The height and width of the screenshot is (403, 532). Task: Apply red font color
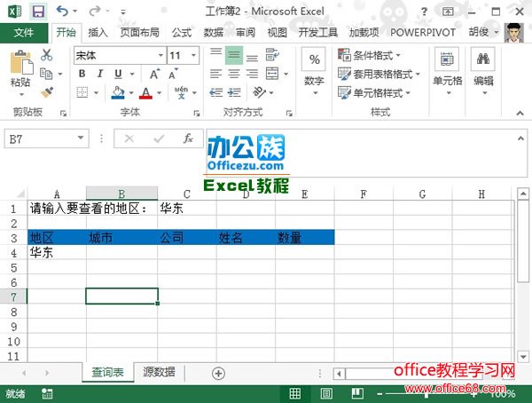tap(146, 92)
